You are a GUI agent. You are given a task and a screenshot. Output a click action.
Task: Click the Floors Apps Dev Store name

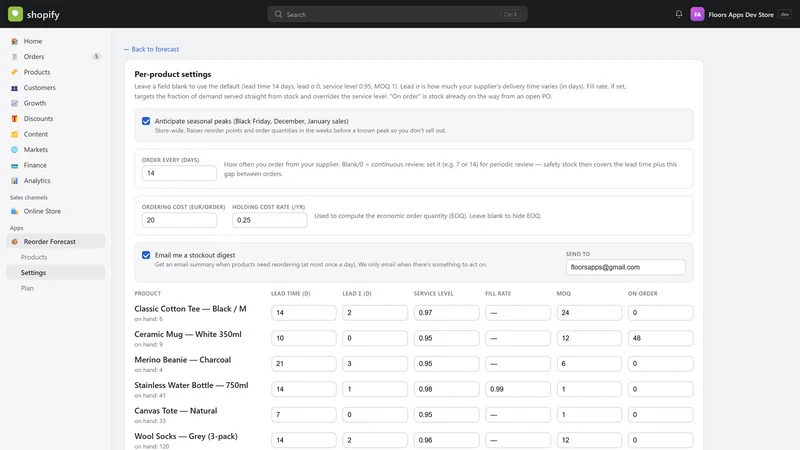741,15
